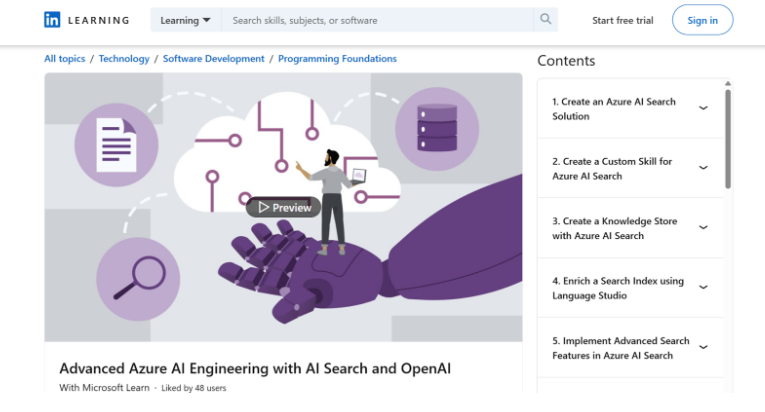
Task: Click the search magnifier icon
Action: pos(545,20)
